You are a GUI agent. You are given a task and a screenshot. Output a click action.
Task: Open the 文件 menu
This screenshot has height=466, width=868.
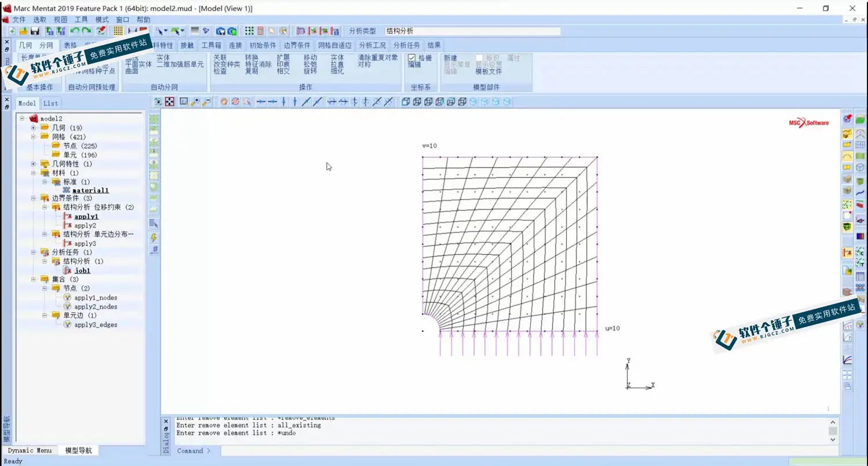tap(19, 20)
